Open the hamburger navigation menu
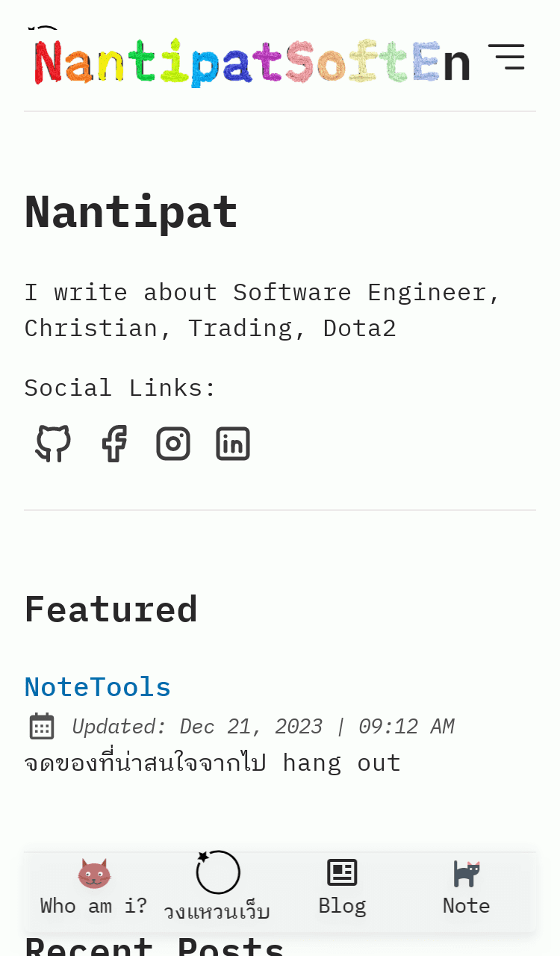The height and width of the screenshot is (956, 560). [x=506, y=58]
